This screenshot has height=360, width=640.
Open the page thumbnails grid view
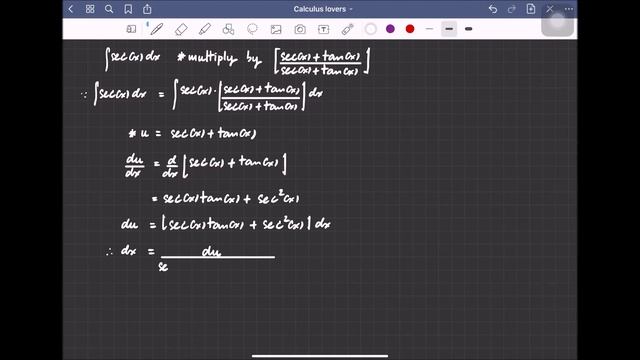[x=90, y=9]
